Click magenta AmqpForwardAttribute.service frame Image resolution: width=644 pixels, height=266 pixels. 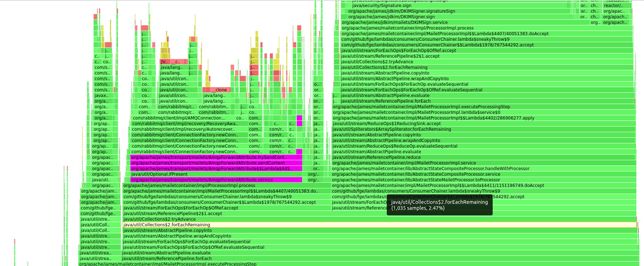pos(216,180)
